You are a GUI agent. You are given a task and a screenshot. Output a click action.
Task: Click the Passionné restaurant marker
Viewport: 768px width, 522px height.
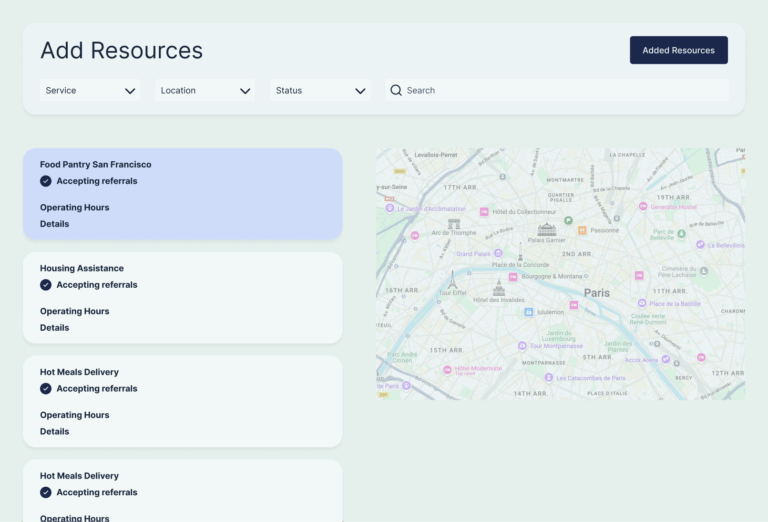point(582,230)
